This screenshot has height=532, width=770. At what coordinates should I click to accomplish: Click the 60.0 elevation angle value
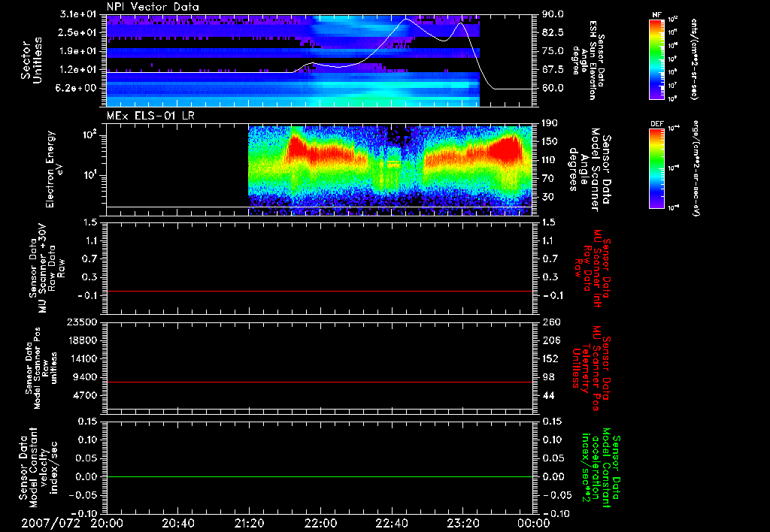[553, 88]
